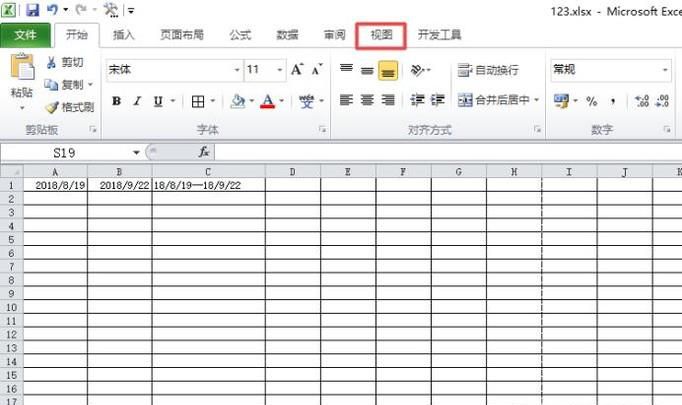
Task: Open the Merge and Center dropdown arrow
Action: 537,100
